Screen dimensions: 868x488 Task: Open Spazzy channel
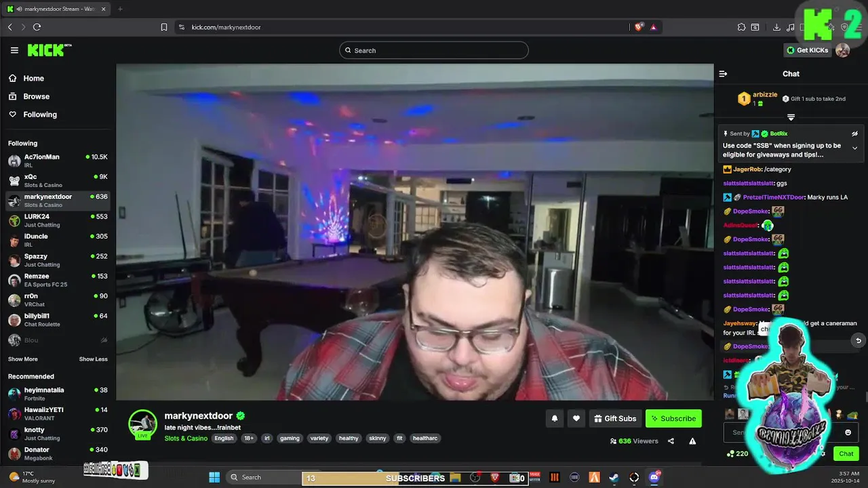pyautogui.click(x=58, y=260)
